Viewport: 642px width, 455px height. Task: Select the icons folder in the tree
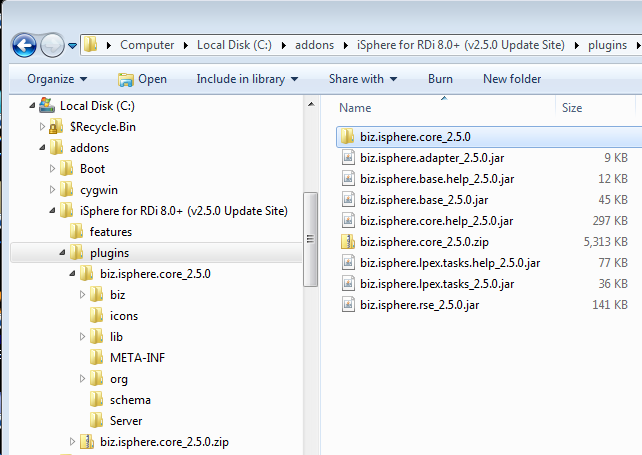coord(113,316)
